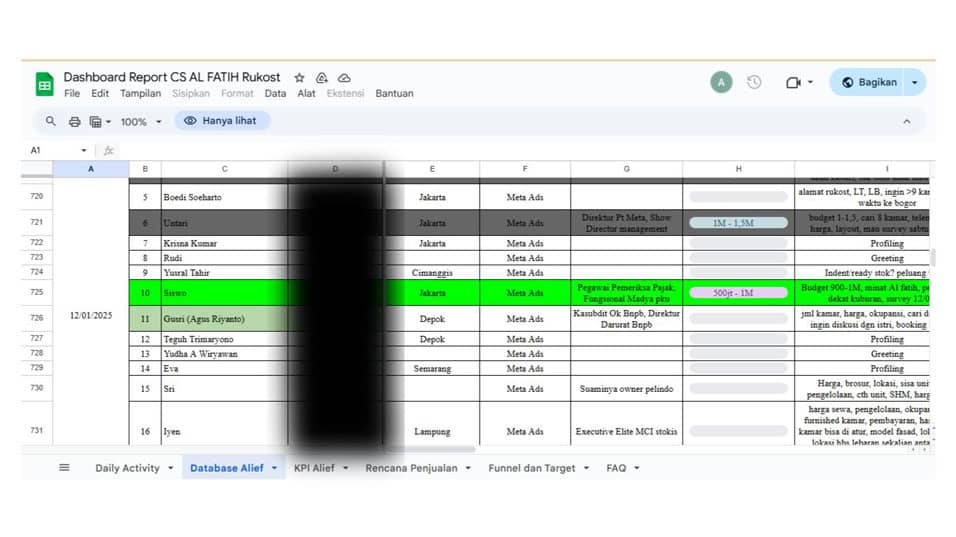956x537 pixels.
Task: Expand the Bagikan share options arrow
Action: [x=914, y=83]
